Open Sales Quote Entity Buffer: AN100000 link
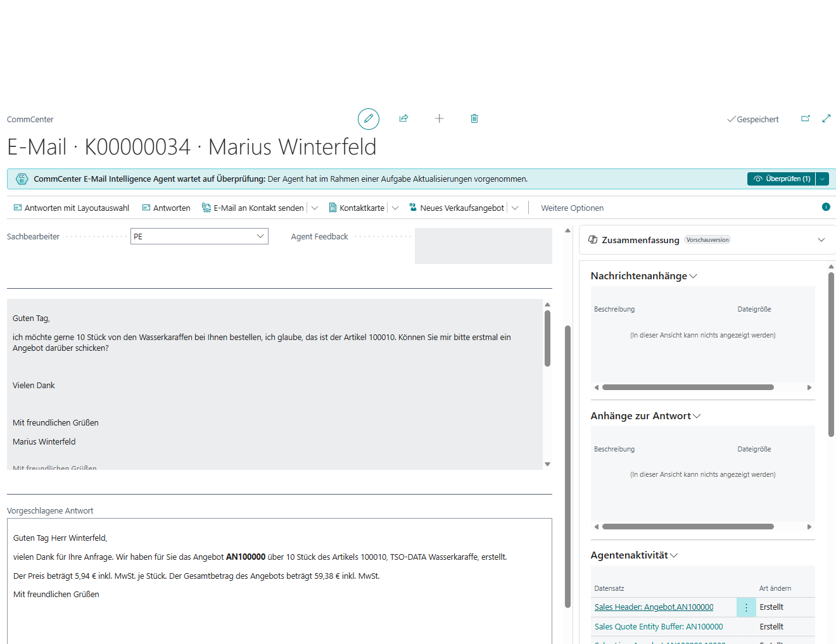 659,627
